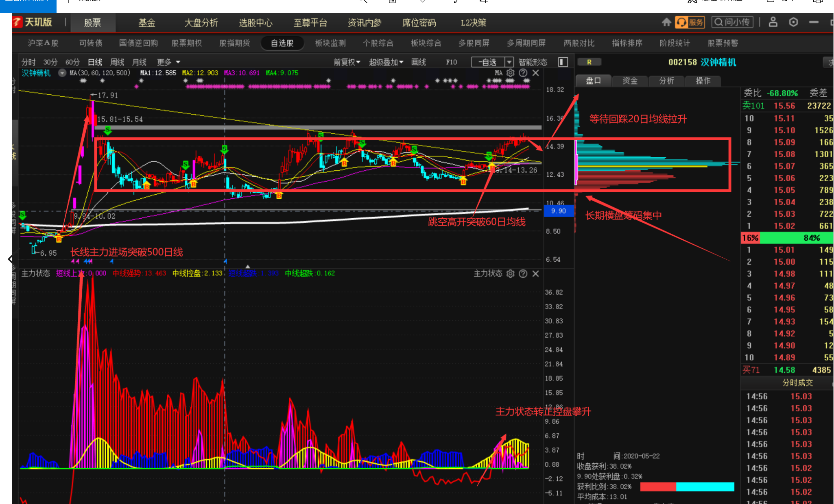834x504 pixels.
Task: Select the 沪深A股 tab
Action: click(43, 43)
